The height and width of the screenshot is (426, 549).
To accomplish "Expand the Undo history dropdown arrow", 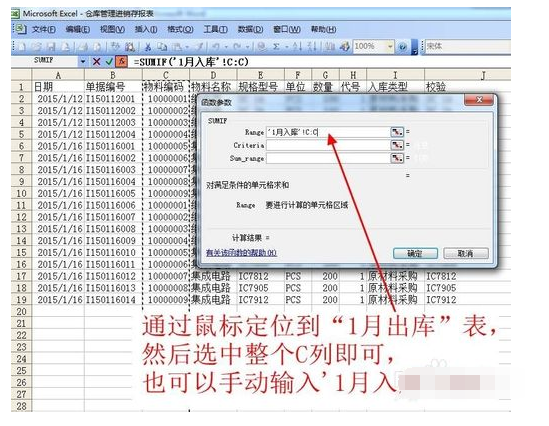I will pos(226,47).
